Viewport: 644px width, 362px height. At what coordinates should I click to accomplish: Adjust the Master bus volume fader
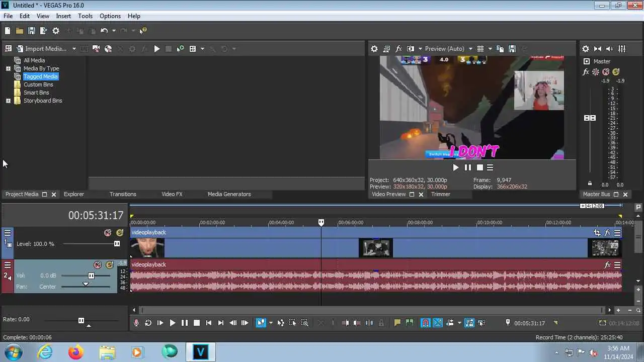pos(590,118)
